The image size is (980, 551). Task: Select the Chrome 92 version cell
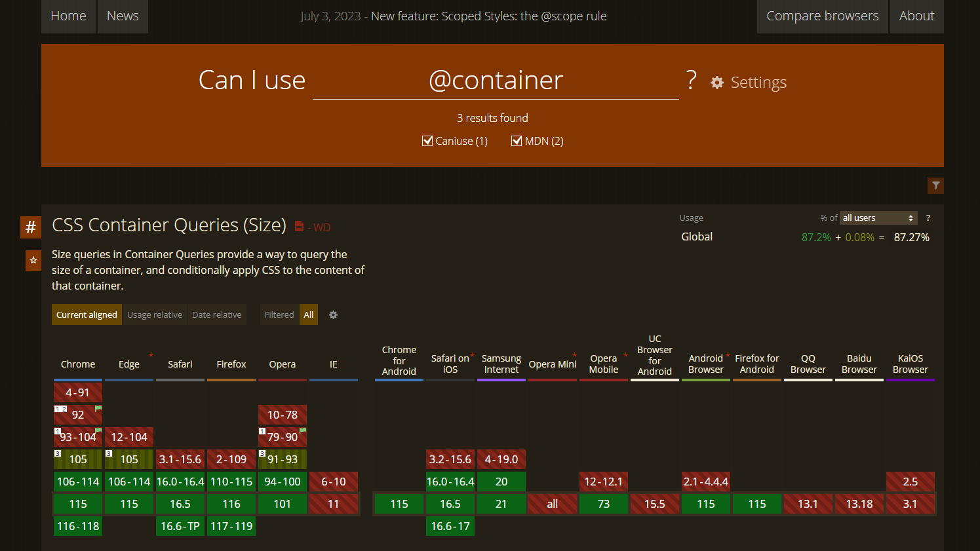[78, 415]
